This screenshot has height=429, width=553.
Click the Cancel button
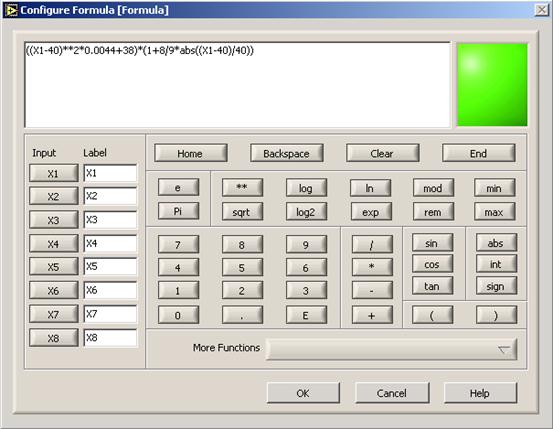click(x=392, y=393)
